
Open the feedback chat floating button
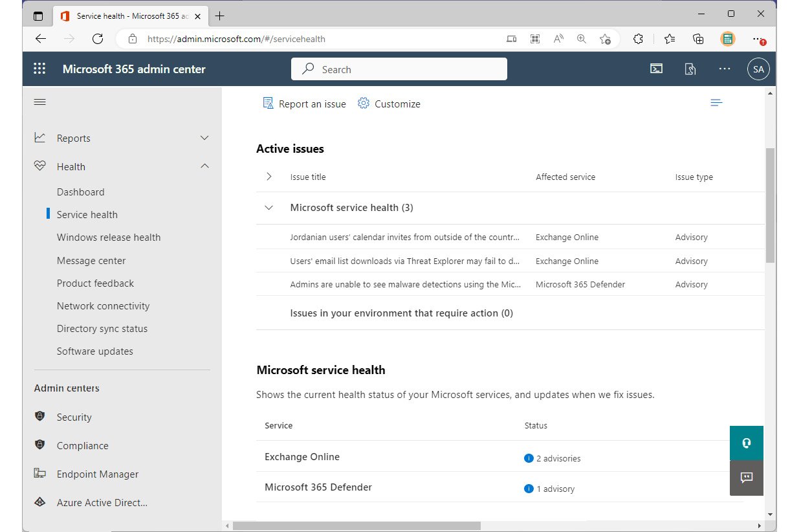pyautogui.click(x=747, y=478)
